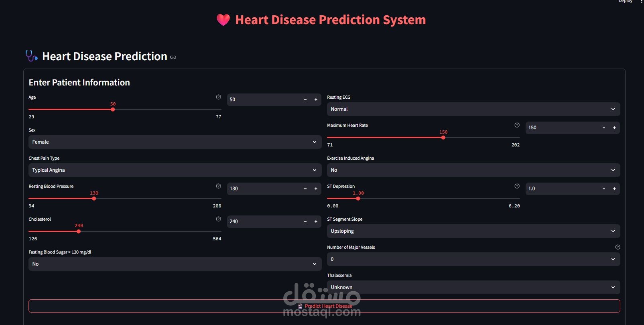
Task: Click the Age help question-mark icon
Action: point(218,97)
